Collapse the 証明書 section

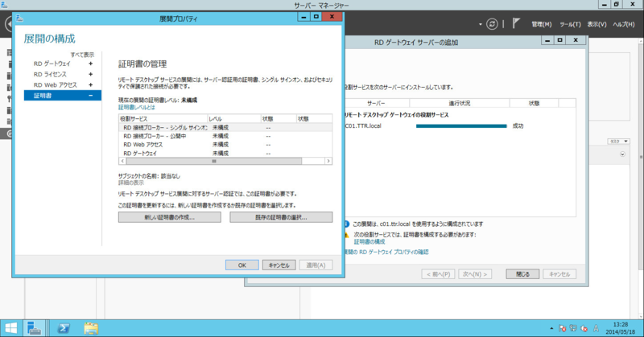coord(90,96)
